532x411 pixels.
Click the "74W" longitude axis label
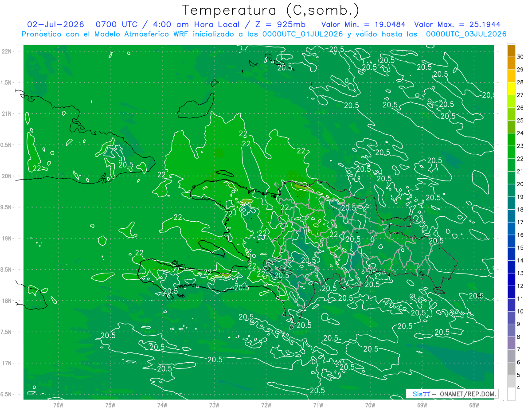(x=162, y=405)
